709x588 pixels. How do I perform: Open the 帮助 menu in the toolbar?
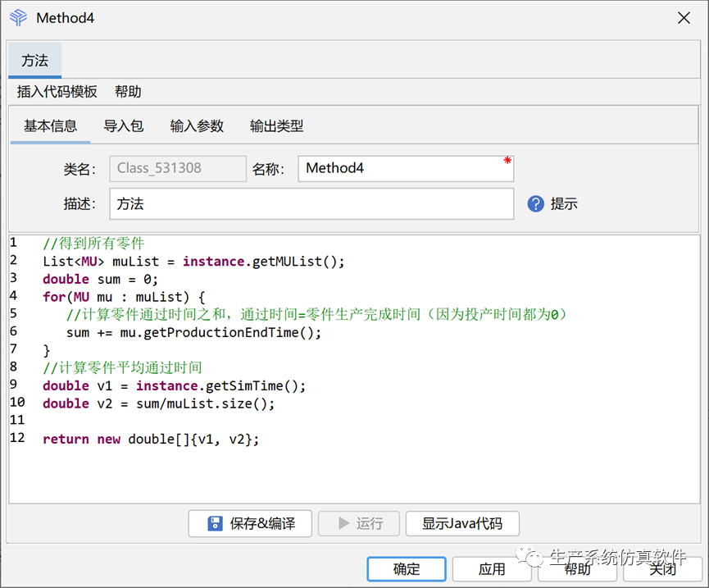click(x=127, y=92)
